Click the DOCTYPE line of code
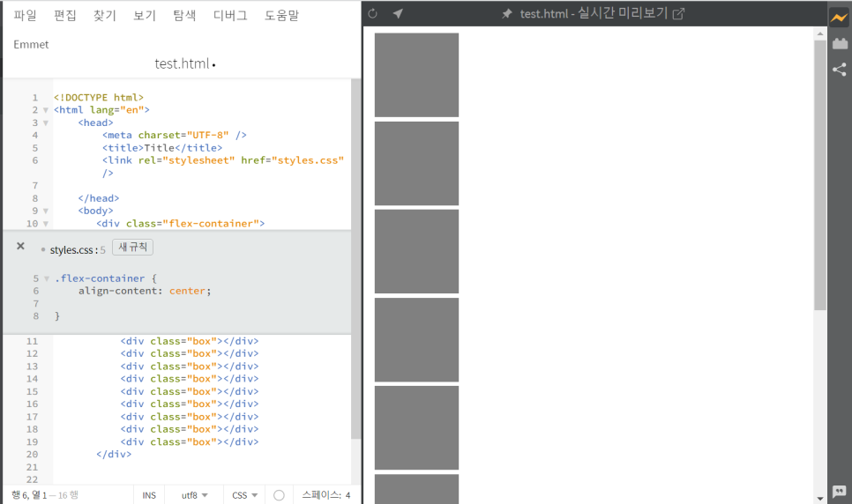The height and width of the screenshot is (504, 852). pos(99,98)
